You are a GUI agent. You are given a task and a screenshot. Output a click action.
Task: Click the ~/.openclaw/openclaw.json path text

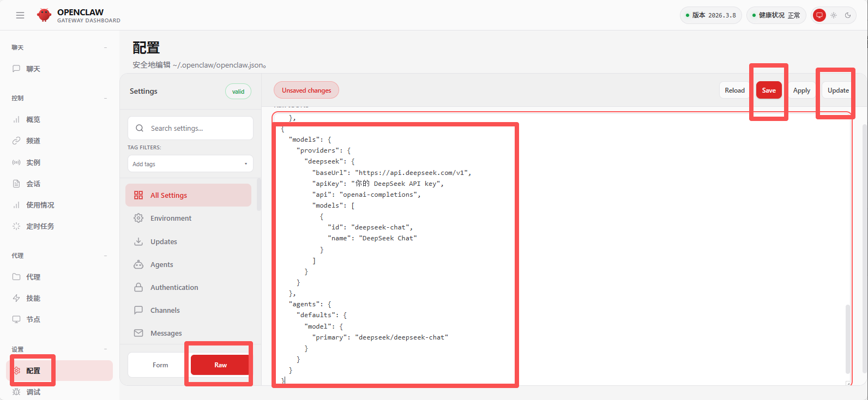218,65
